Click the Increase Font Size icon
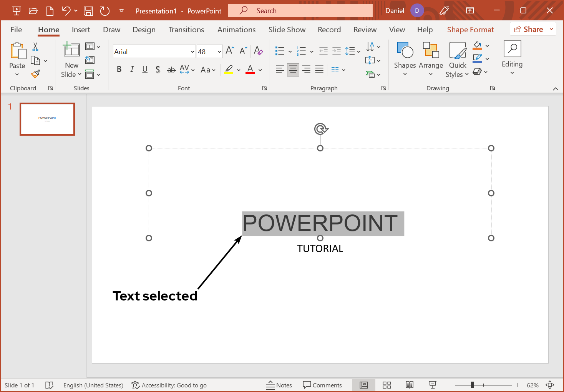Screen dimensions: 564x392 point(229,50)
